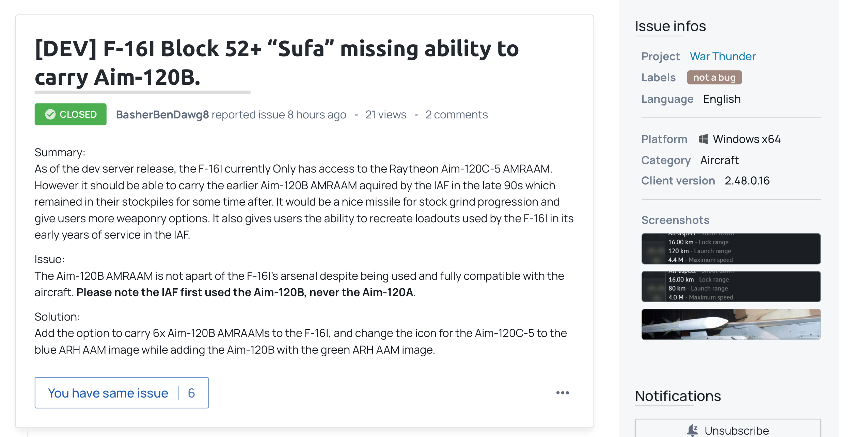Click the same issue count number 6
This screenshot has height=437, width=868.
pos(191,393)
